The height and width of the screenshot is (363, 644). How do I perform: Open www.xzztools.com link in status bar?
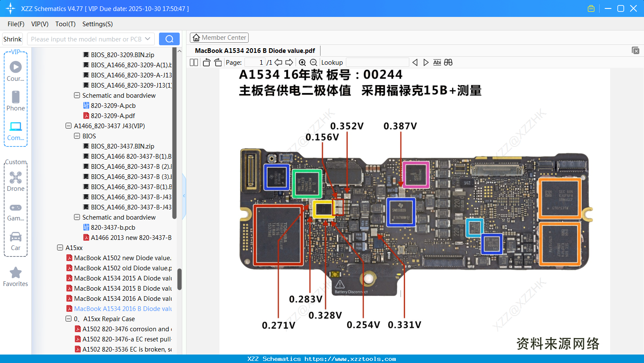[351, 359]
